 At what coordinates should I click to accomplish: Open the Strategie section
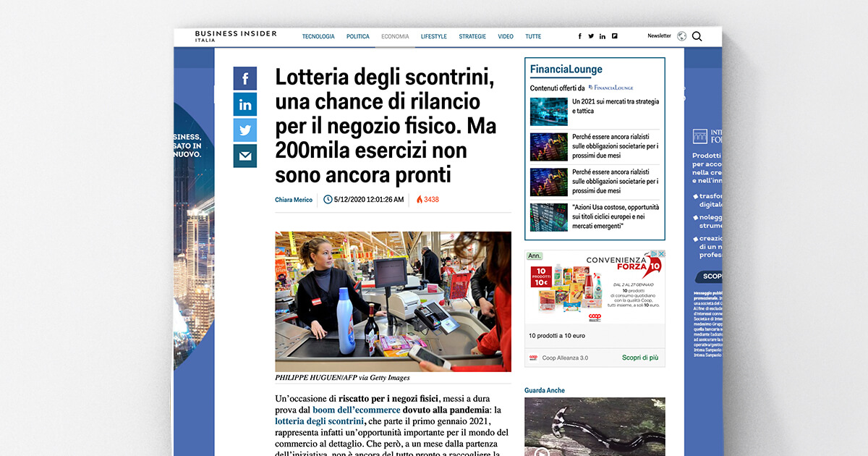pyautogui.click(x=472, y=36)
